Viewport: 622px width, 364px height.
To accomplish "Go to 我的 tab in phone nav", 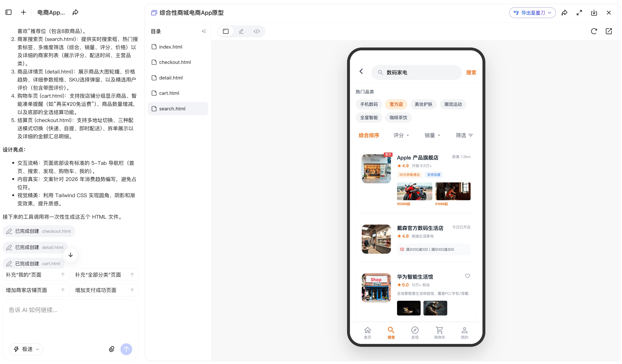I will click(464, 333).
